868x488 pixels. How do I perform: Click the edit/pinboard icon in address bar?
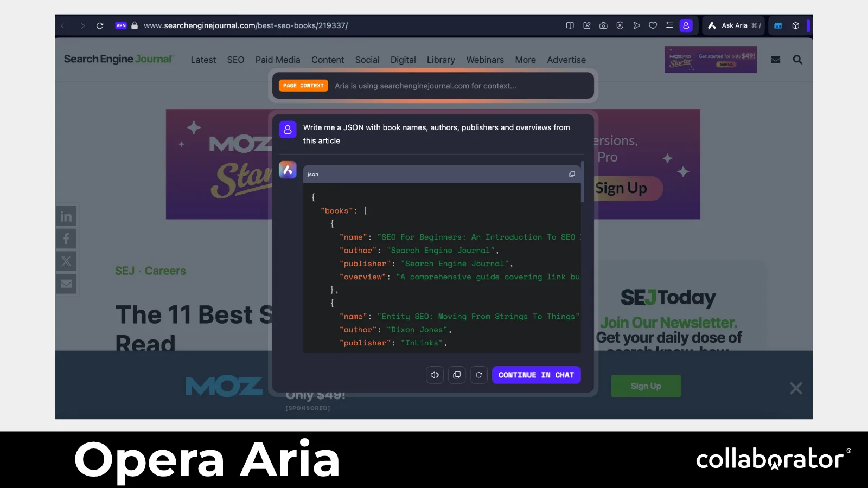point(587,25)
